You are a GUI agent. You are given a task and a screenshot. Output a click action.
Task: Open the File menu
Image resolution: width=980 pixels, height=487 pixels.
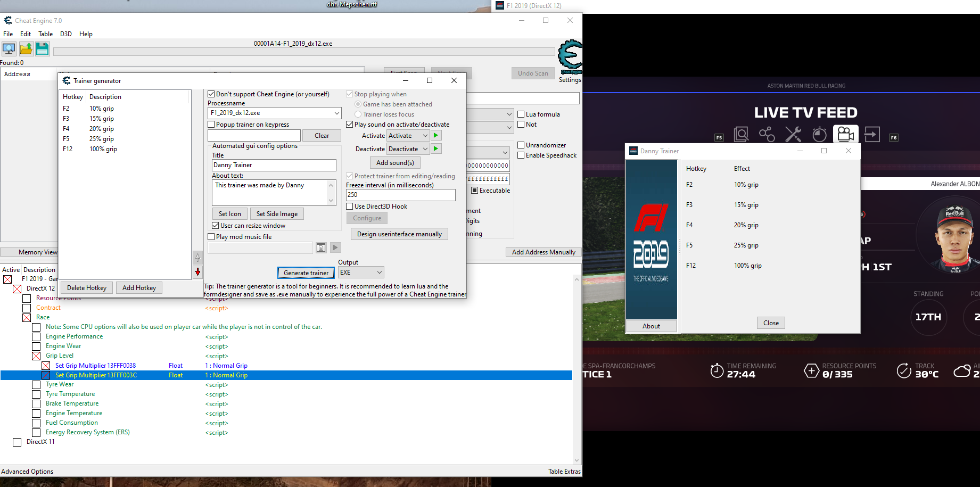point(8,34)
